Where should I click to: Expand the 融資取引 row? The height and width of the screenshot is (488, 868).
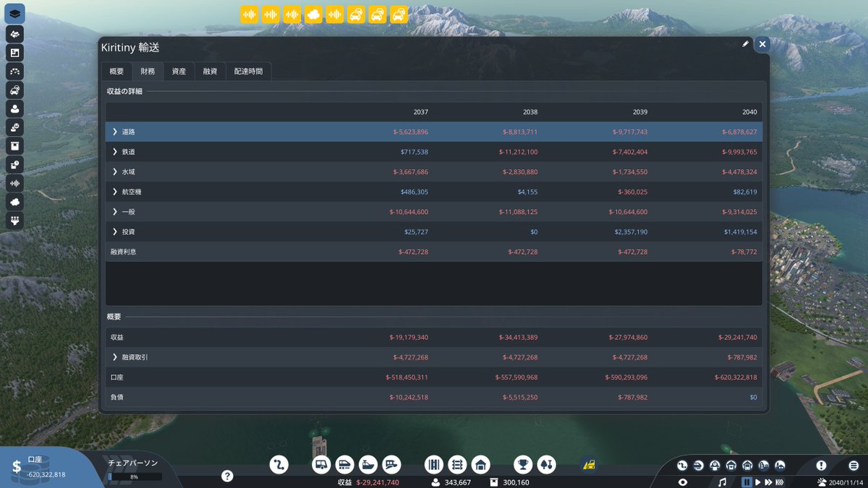115,357
